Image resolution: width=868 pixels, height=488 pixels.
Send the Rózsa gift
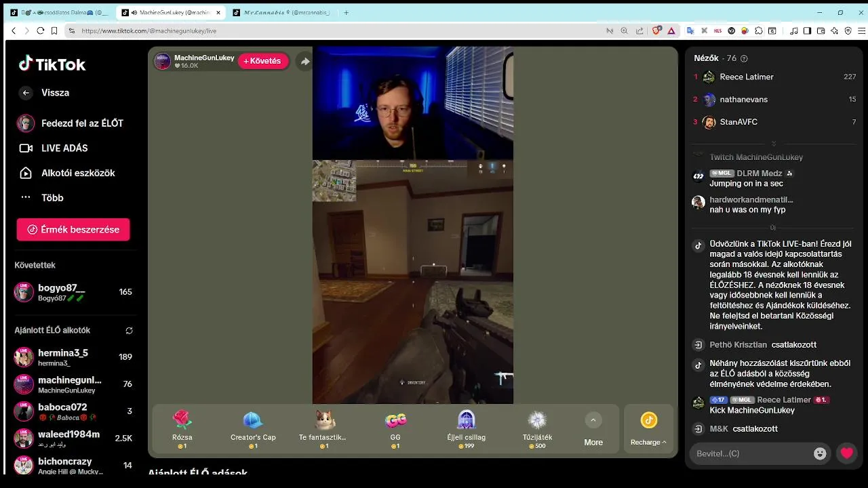(x=182, y=429)
